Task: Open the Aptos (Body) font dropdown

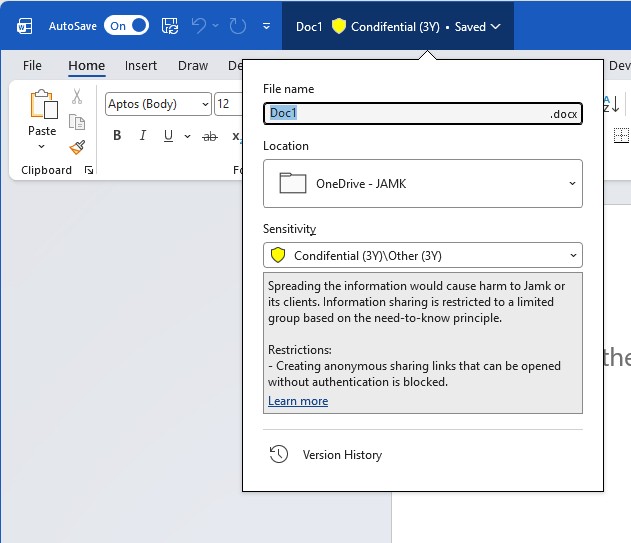Action: (205, 104)
